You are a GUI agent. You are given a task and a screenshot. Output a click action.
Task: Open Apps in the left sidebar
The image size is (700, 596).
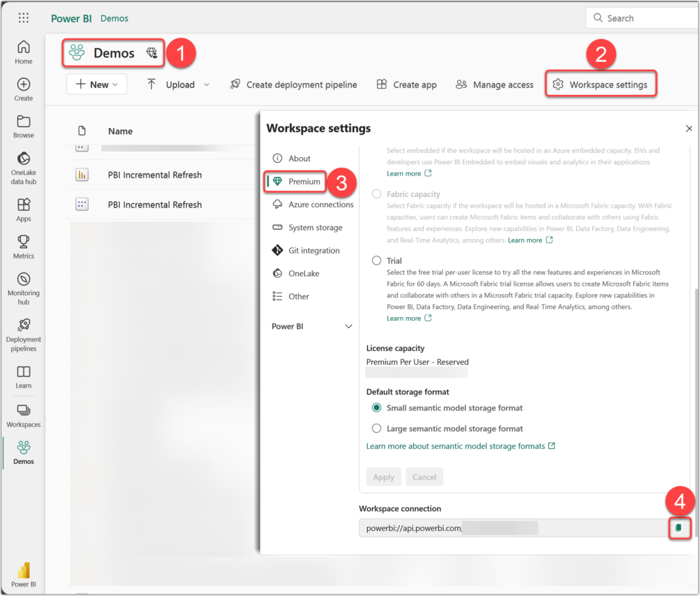click(24, 210)
